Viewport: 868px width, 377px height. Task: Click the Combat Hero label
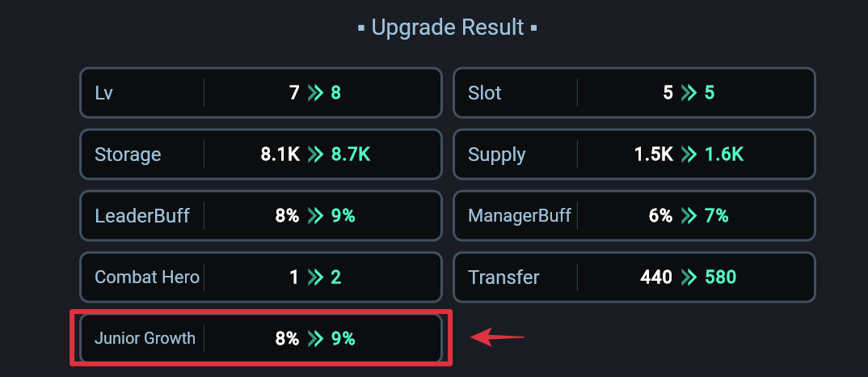pyautogui.click(x=147, y=277)
